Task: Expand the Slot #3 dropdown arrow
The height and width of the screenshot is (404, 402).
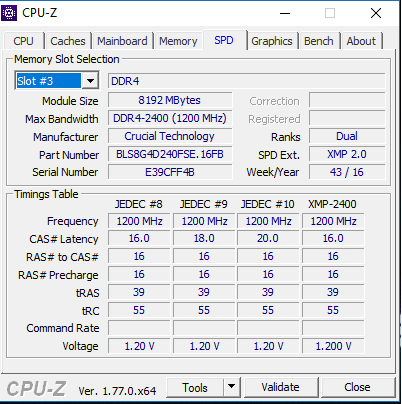Action: 90,81
